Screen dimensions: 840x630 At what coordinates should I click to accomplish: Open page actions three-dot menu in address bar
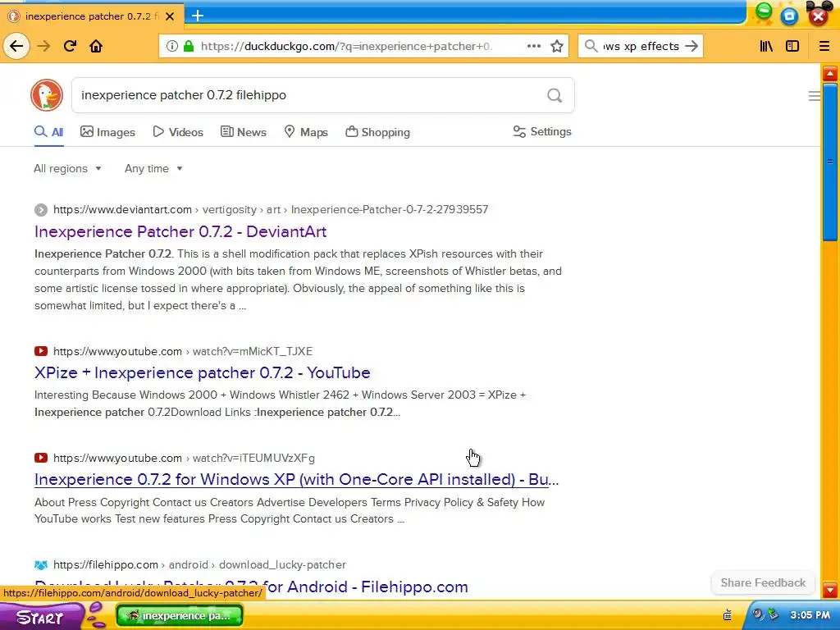point(533,46)
